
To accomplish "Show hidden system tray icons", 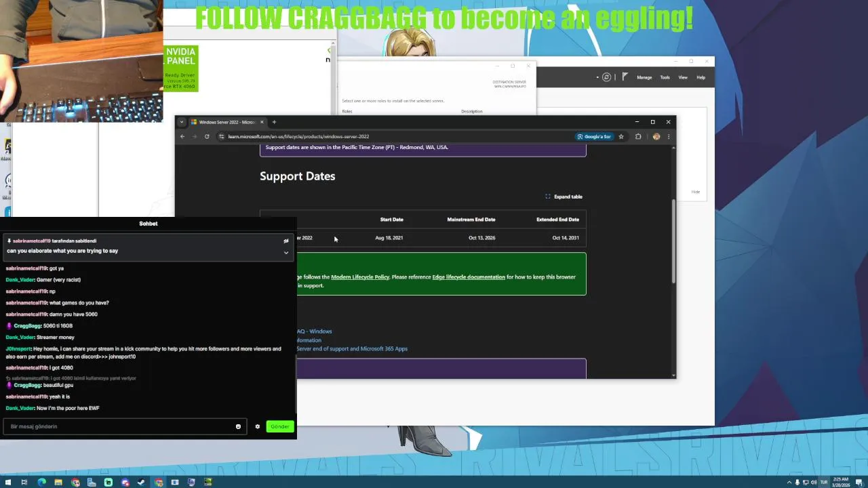I will click(x=789, y=483).
